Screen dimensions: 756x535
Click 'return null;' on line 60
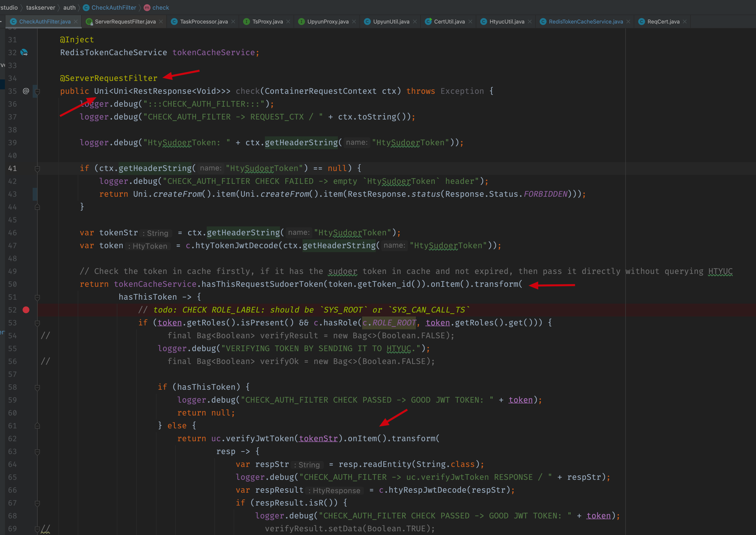point(206,413)
